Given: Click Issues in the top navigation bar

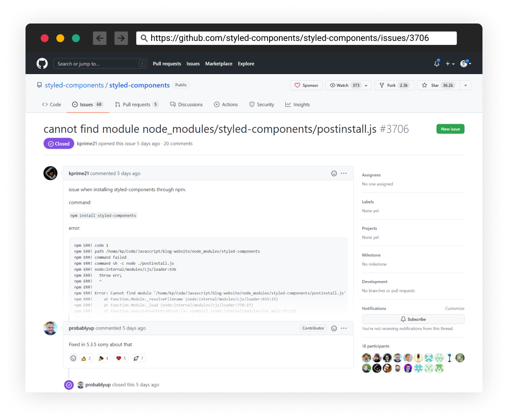Looking at the screenshot, I should pos(193,64).
